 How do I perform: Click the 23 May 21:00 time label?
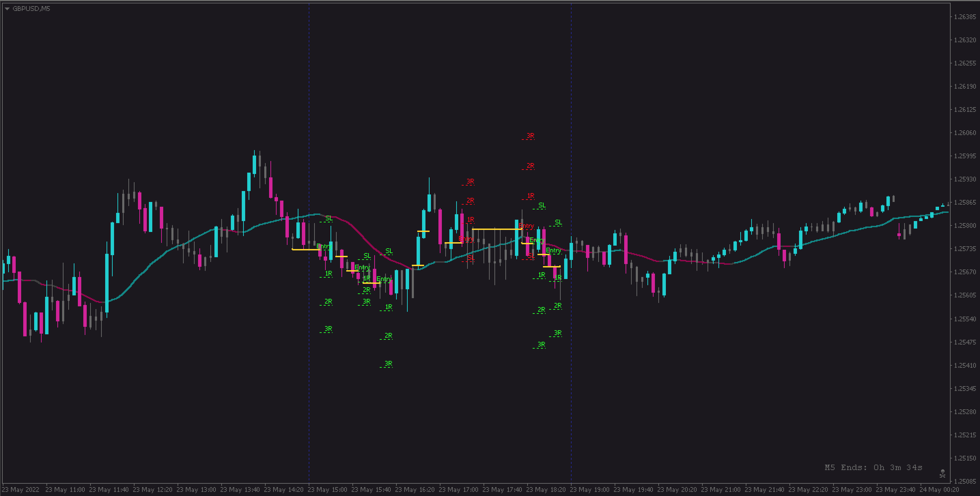[x=720, y=490]
